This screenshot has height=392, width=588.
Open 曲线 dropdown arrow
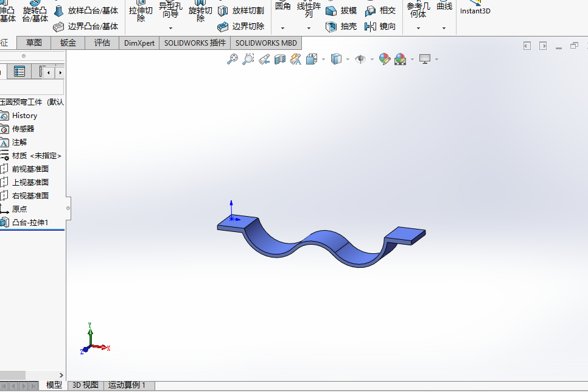444,28
